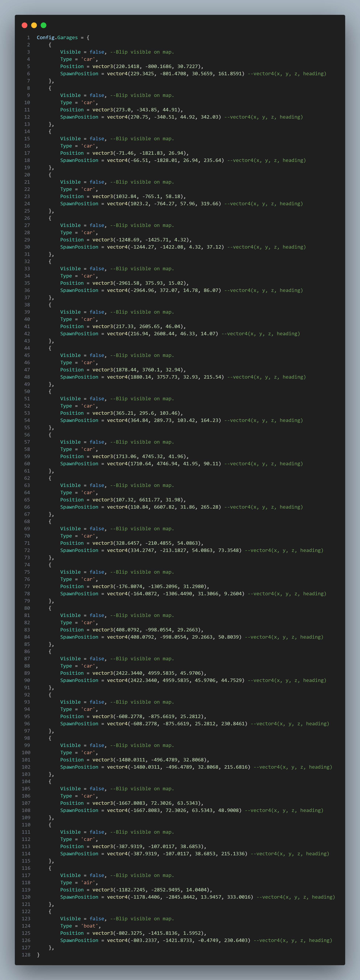Click the final closing brace on line 128

[38, 955]
